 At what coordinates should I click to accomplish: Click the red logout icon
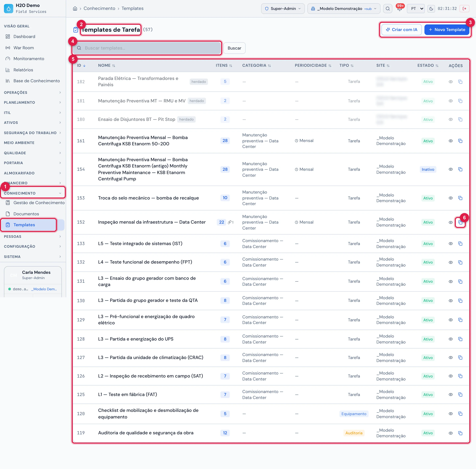(x=464, y=9)
